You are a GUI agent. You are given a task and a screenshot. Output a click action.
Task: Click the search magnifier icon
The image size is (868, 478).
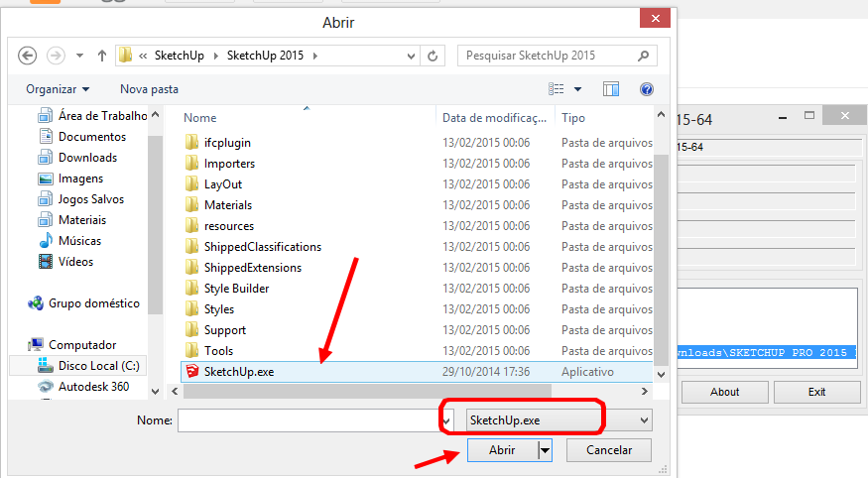point(643,56)
